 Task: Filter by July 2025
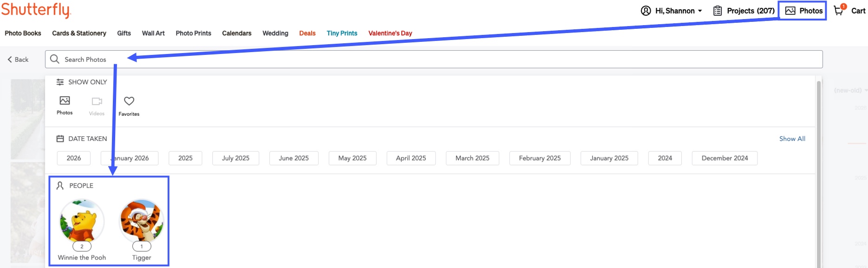(235, 158)
